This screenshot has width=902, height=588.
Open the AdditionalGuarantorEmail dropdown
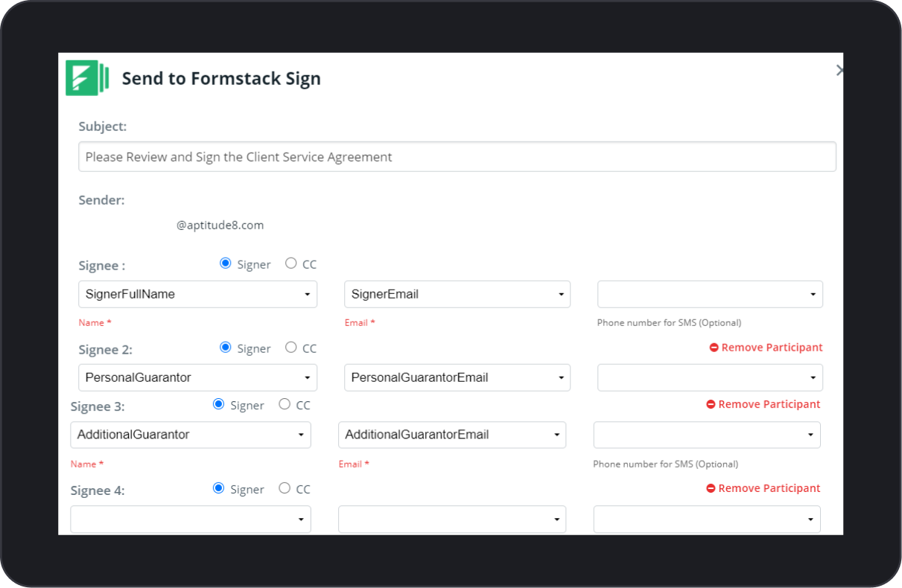click(x=452, y=435)
